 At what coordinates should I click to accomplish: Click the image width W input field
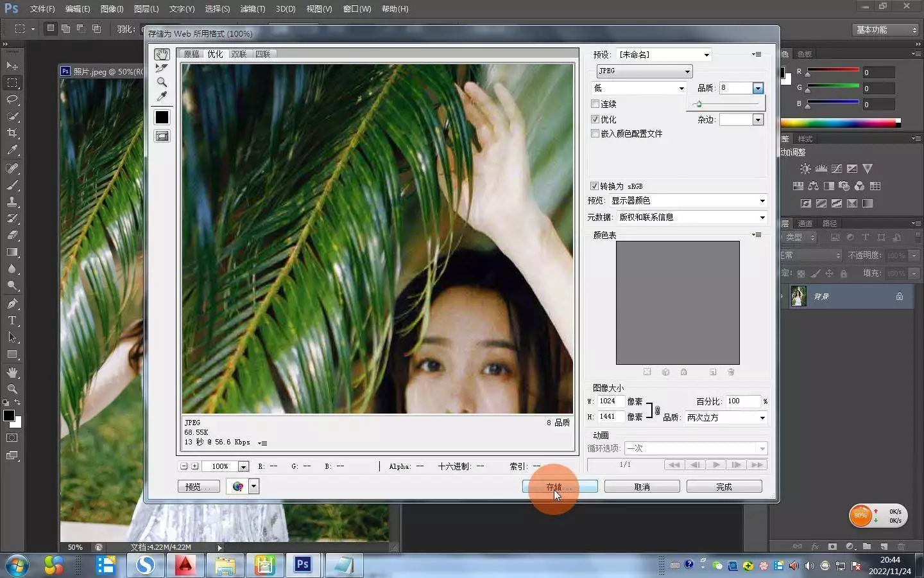[610, 401]
